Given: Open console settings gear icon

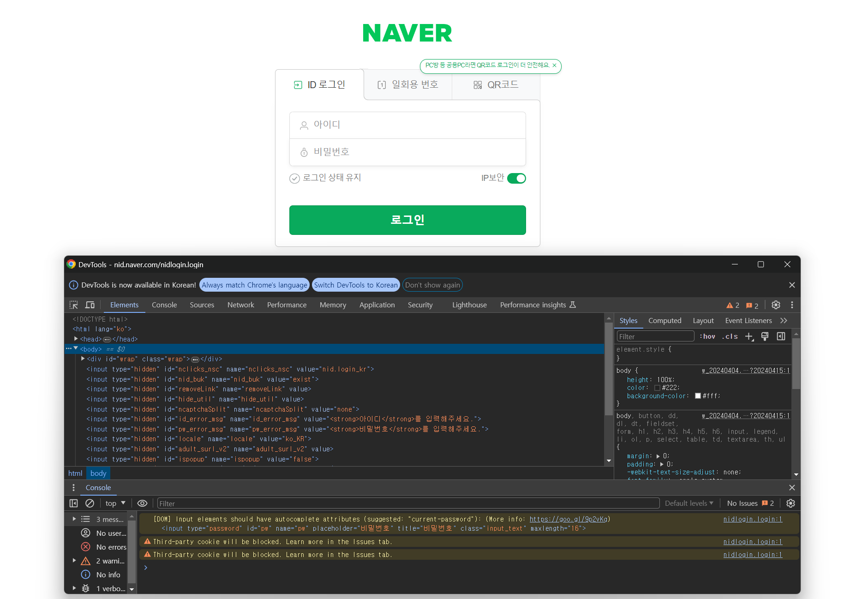Looking at the screenshot, I should point(790,503).
